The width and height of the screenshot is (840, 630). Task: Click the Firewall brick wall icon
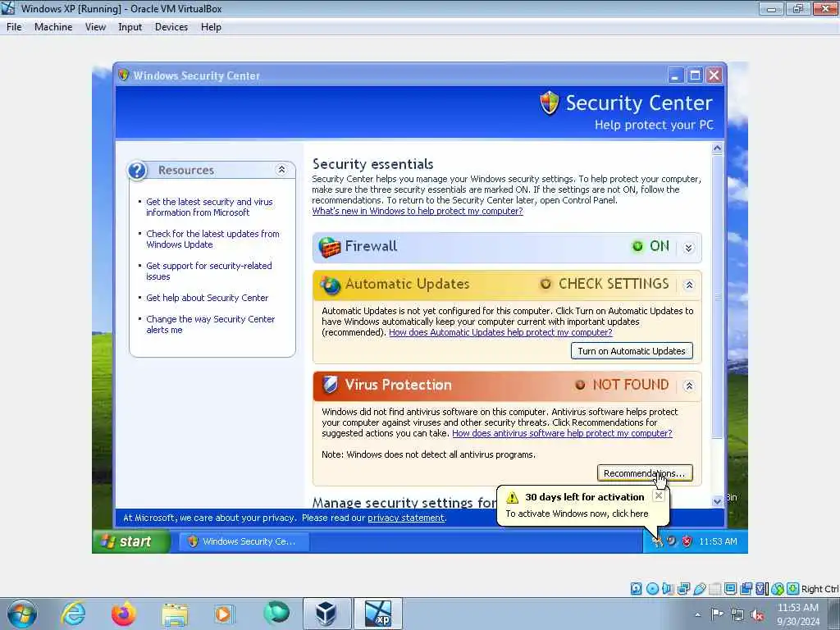(330, 247)
